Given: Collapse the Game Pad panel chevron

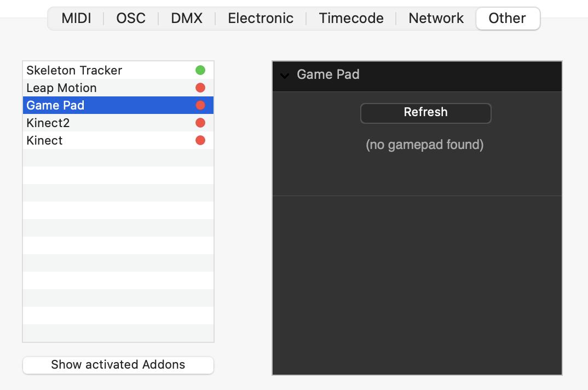Looking at the screenshot, I should [x=285, y=75].
